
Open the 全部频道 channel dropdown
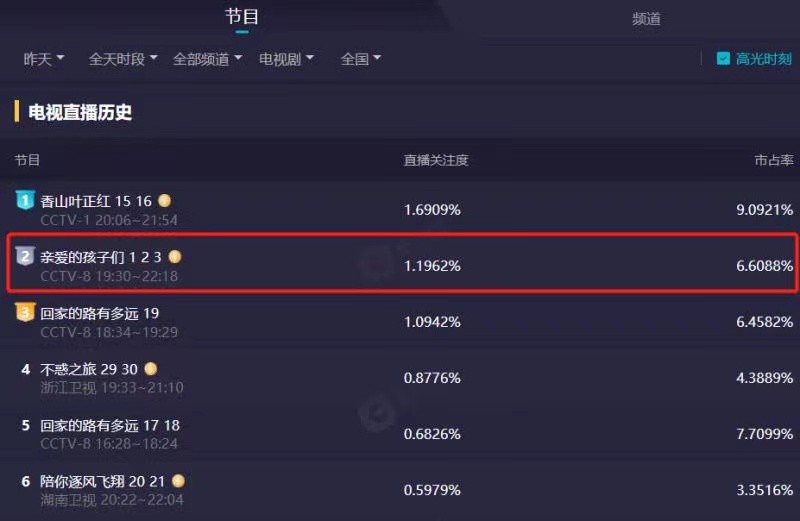pyautogui.click(x=207, y=59)
